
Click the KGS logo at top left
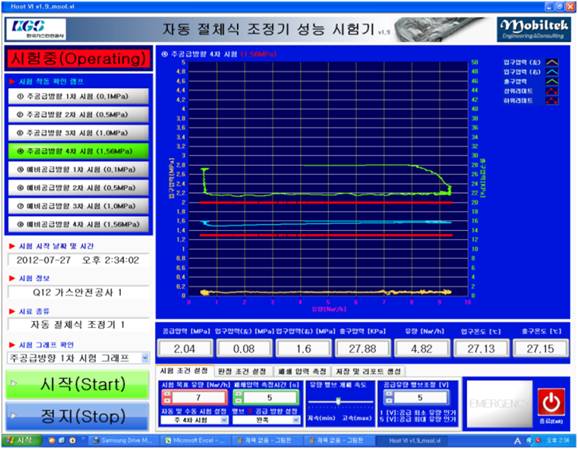click(x=36, y=29)
